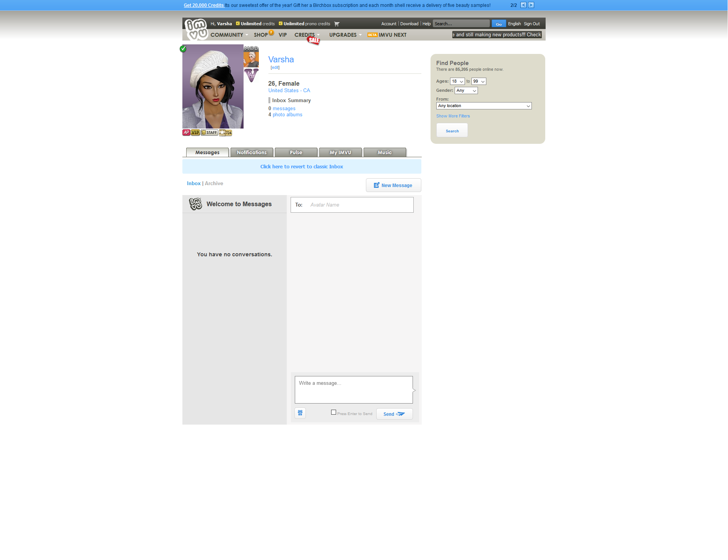Viewport: 728px width, 560px height.
Task: Click the To Avatar Name field
Action: (352, 205)
